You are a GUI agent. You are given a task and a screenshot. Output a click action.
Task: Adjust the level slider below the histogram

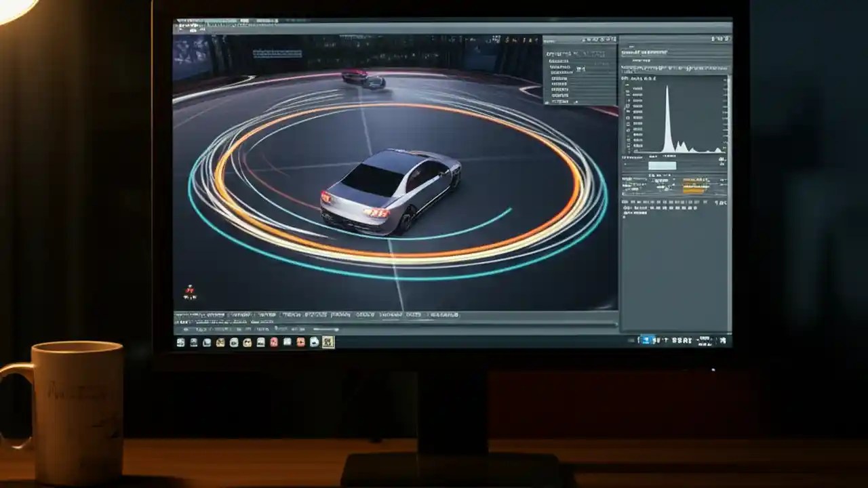tap(661, 165)
